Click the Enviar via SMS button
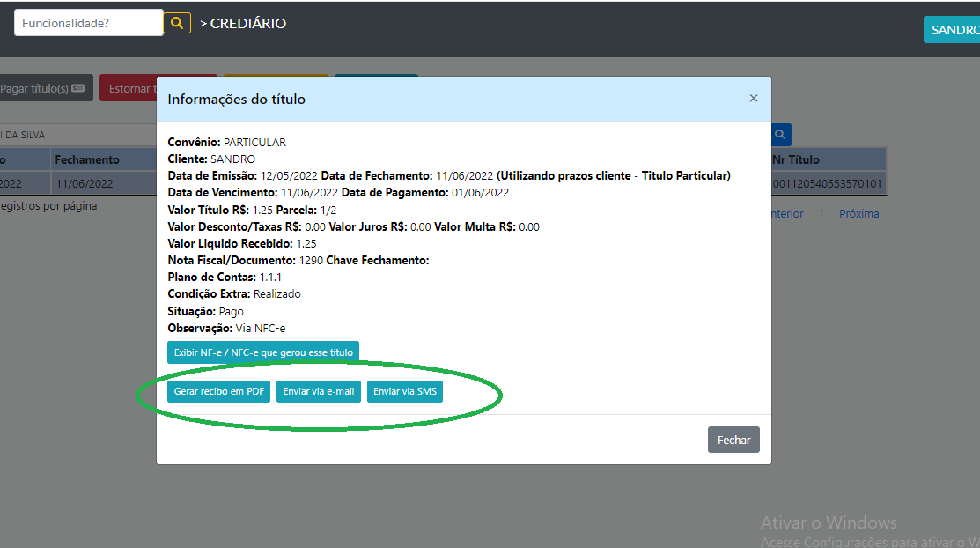 click(405, 391)
